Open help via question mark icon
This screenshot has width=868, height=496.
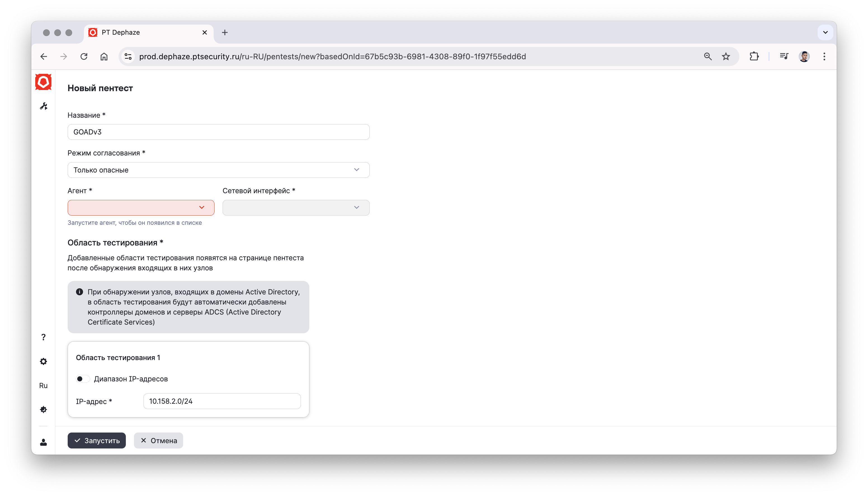(x=43, y=337)
